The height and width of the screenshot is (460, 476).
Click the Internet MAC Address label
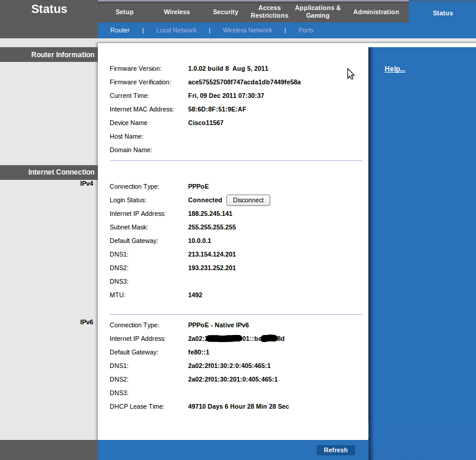coord(142,109)
